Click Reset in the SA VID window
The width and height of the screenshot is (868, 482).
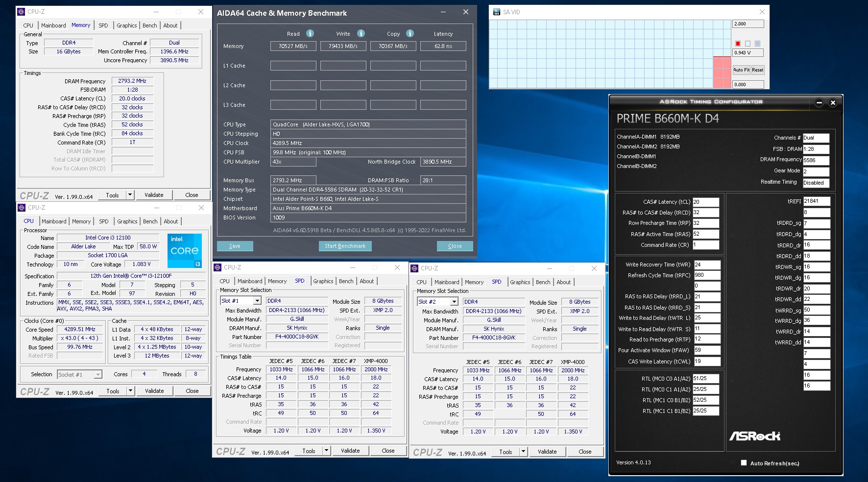pyautogui.click(x=758, y=70)
